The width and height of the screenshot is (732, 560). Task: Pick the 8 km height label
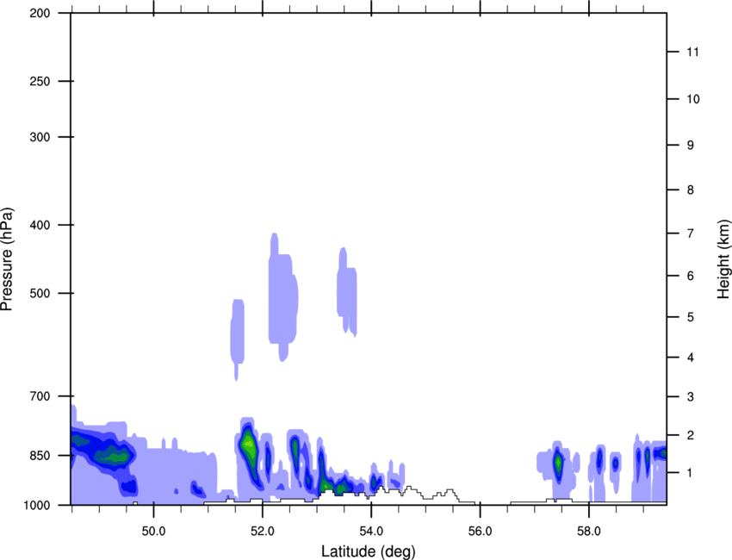click(x=691, y=190)
